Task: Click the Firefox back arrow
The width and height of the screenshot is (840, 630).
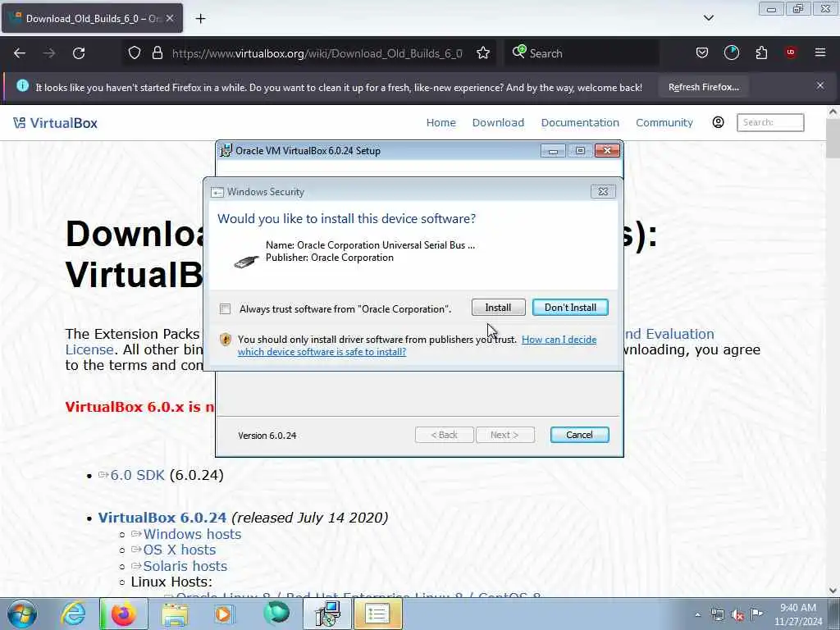Action: pyautogui.click(x=20, y=53)
